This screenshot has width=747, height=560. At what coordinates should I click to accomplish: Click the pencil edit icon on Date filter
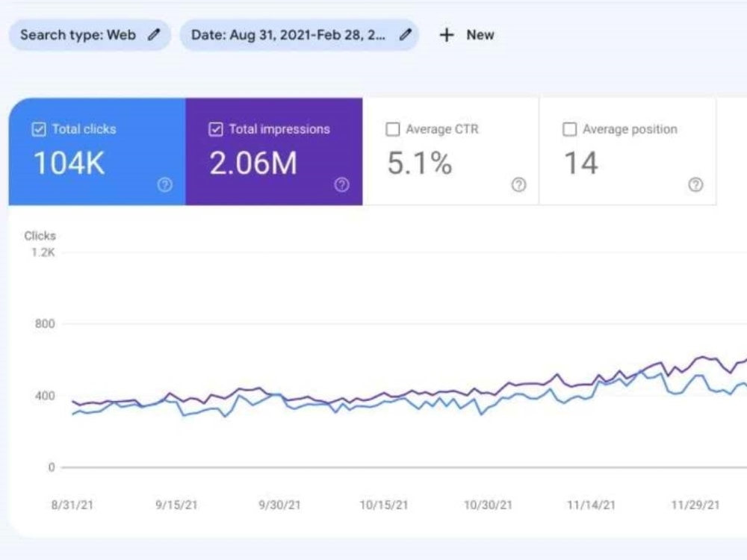(x=406, y=34)
